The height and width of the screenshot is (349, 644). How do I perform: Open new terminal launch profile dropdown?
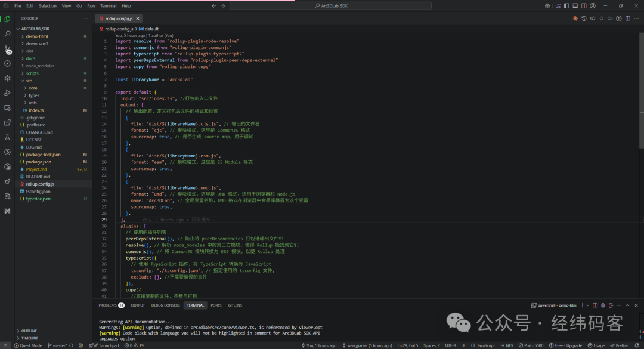click(588, 305)
